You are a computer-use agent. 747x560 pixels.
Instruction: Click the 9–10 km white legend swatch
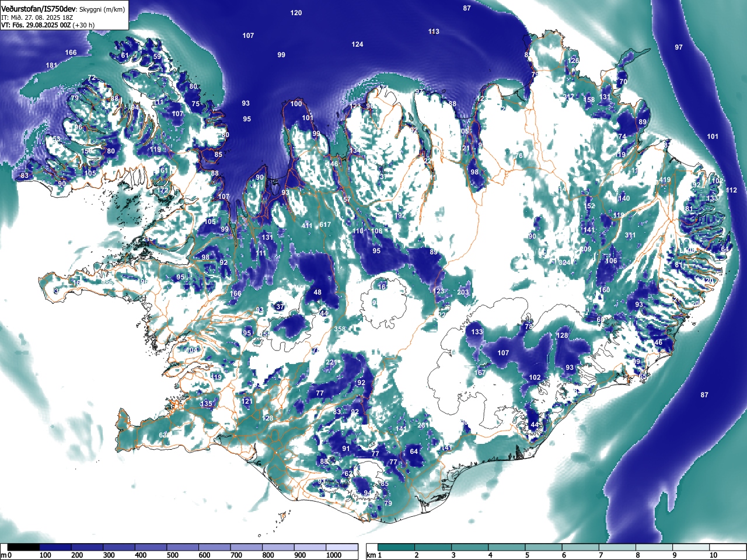690,547
